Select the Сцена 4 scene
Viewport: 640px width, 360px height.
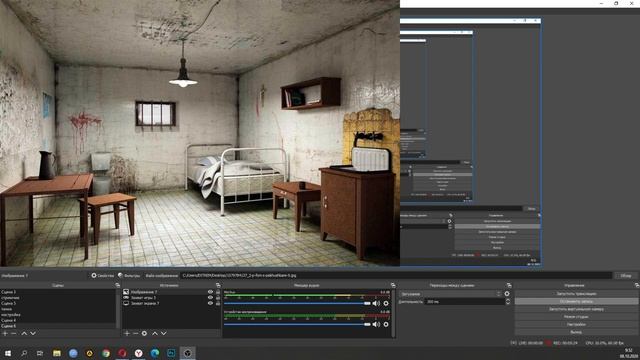(58, 320)
